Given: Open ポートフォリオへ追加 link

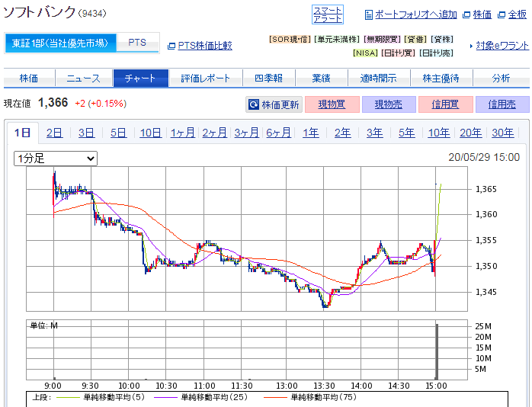Looking at the screenshot, I should (416, 14).
